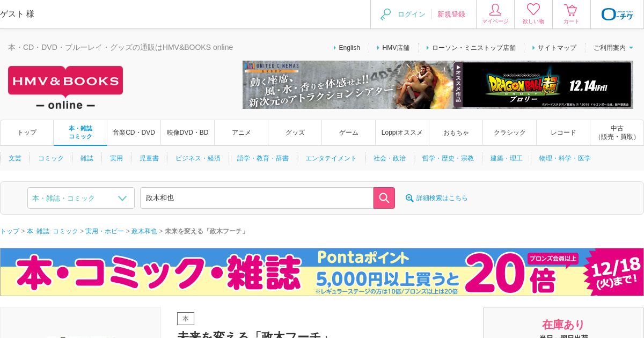Screen dimensions: 644x338
Task: Open the 本・雑誌・コミック category dropdown
Action: click(x=81, y=198)
